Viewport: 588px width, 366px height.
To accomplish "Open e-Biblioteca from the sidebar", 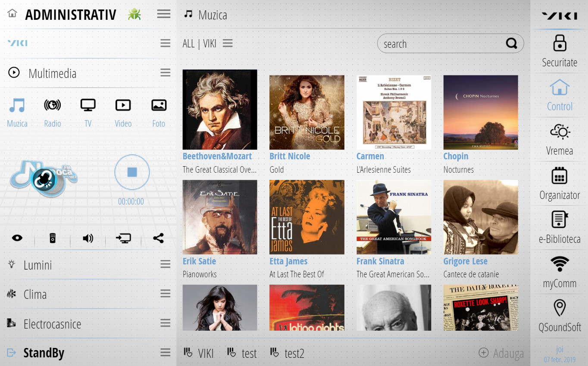I will point(559,227).
